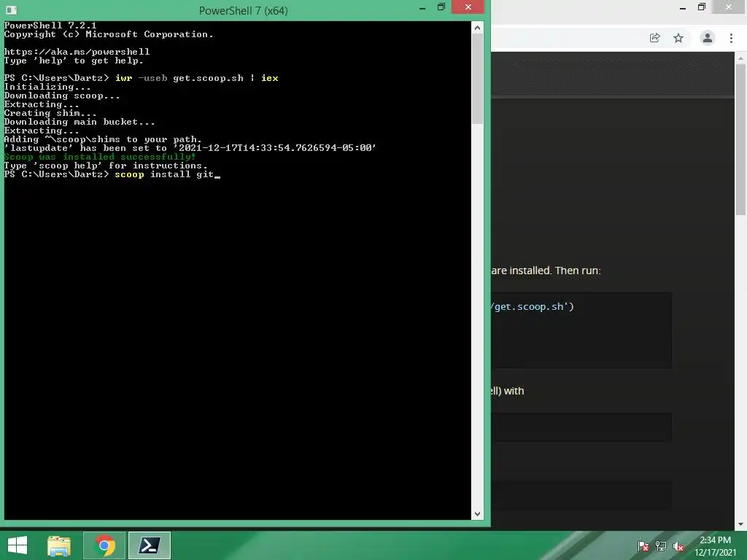Screen dimensions: 747x560
Task: Minimize the Chrome window
Action: tap(683, 8)
